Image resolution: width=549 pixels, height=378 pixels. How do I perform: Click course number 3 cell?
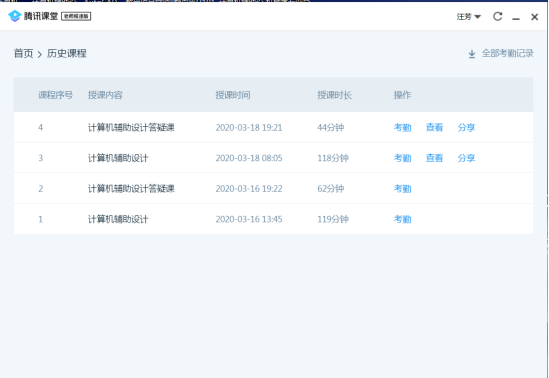click(x=41, y=158)
